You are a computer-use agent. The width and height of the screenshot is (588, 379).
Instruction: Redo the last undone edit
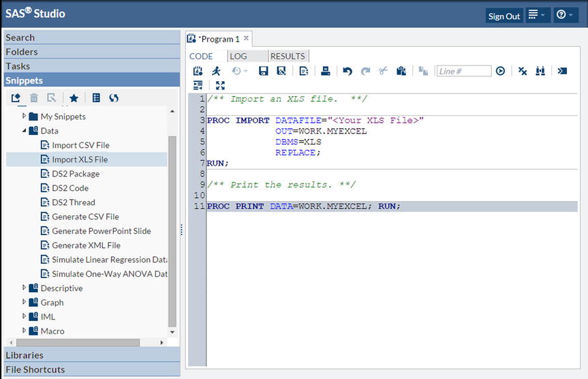pyautogui.click(x=366, y=71)
